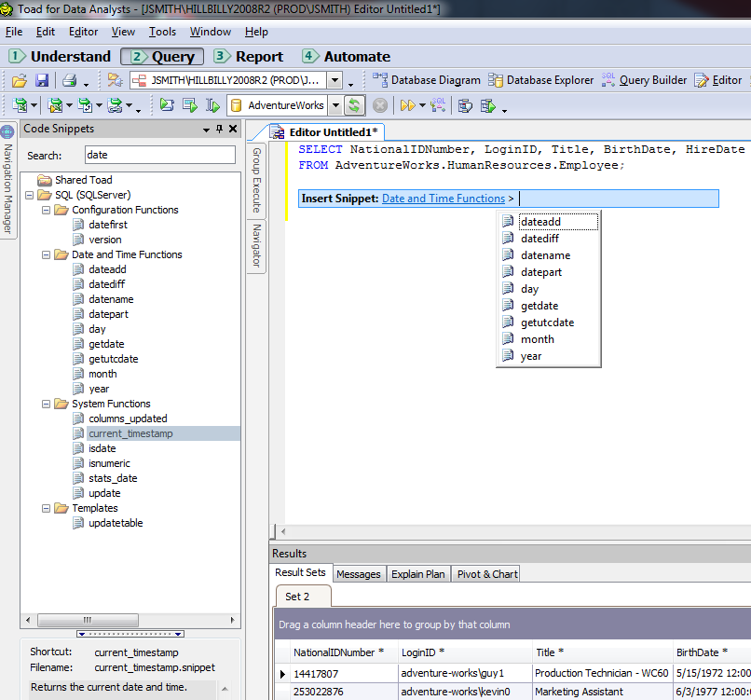Go to the Understand step
This screenshot has height=700, width=751.
(61, 57)
